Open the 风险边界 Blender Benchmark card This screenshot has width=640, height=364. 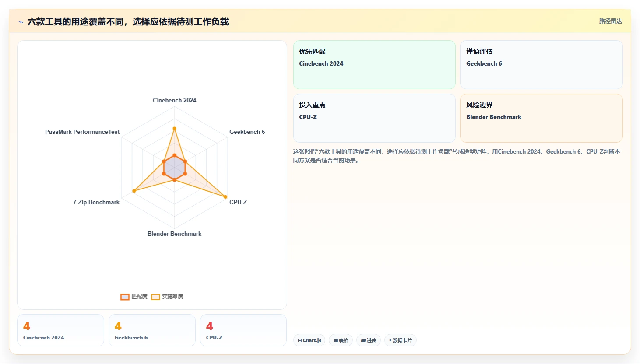click(x=542, y=118)
